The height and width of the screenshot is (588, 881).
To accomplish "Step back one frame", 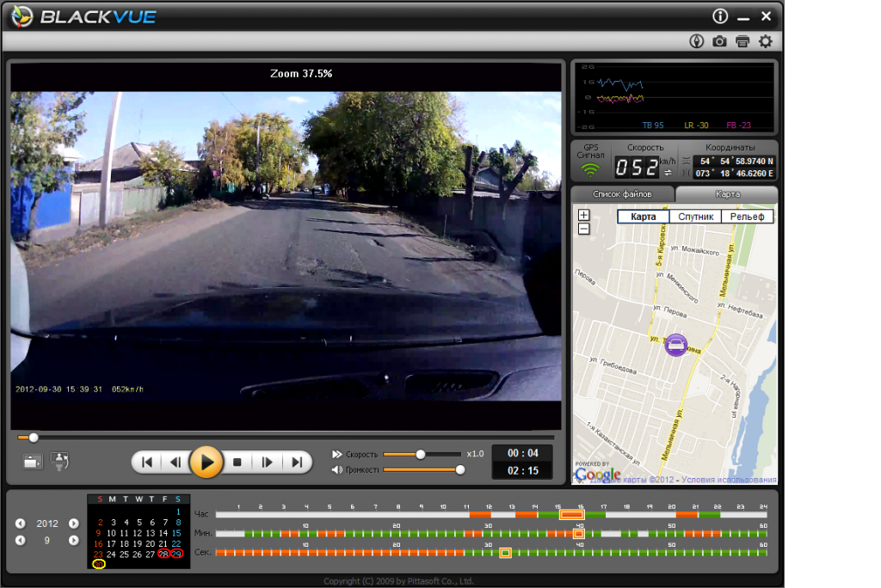I will coord(176,462).
